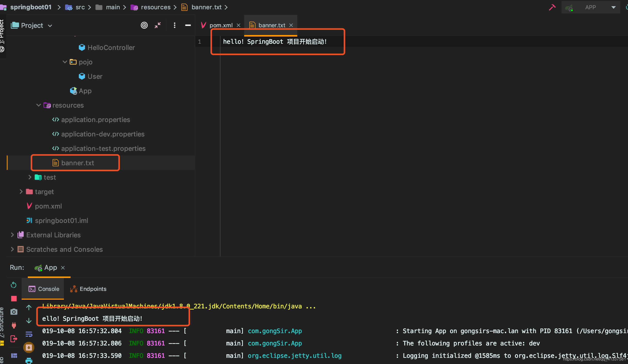Viewport: 628px width, 364px height.
Task: Hide the Project panel with the minus icon
Action: click(188, 25)
